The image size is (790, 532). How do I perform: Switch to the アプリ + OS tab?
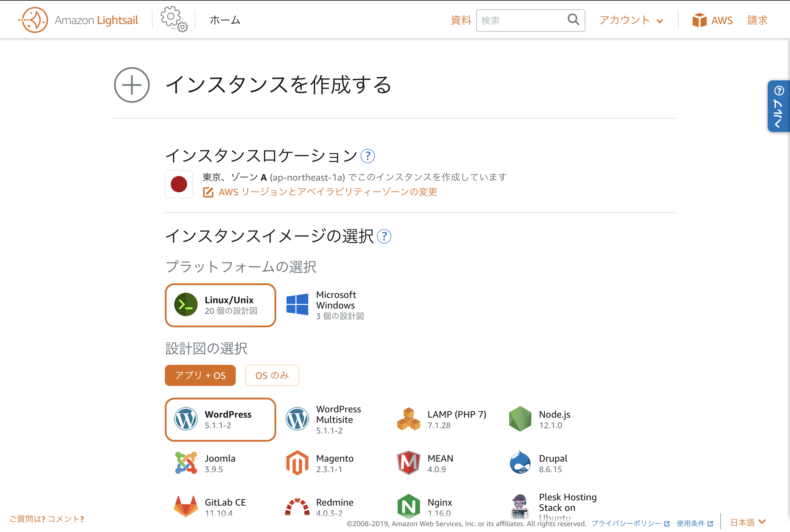200,375
